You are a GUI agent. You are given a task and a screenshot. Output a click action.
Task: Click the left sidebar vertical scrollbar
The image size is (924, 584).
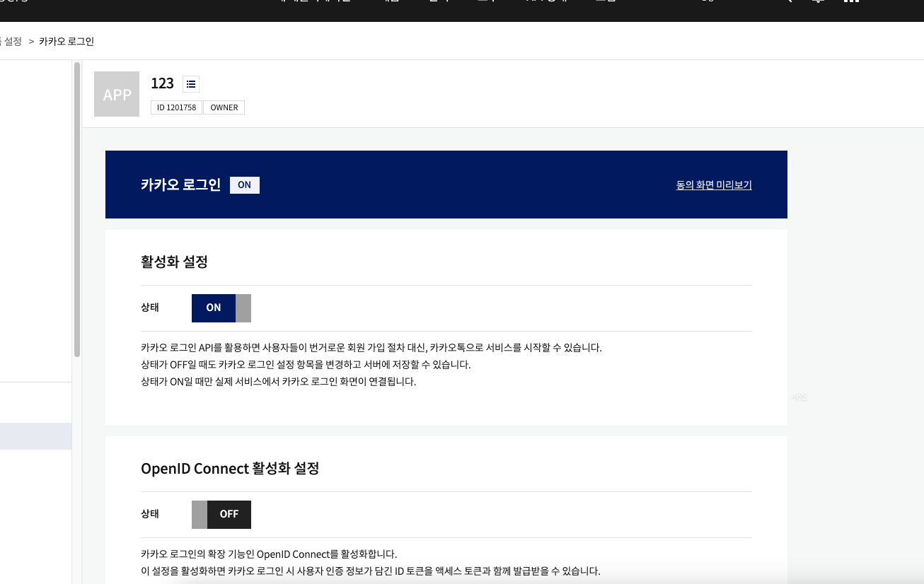(76, 210)
